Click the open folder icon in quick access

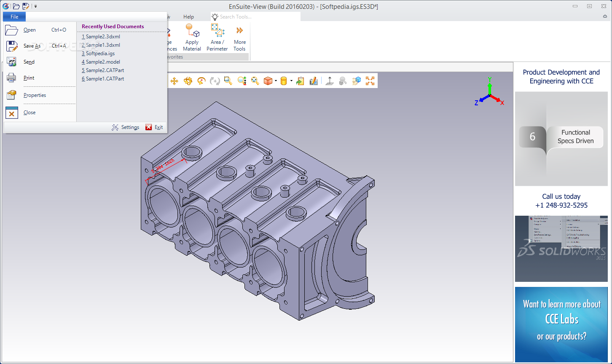(x=16, y=6)
